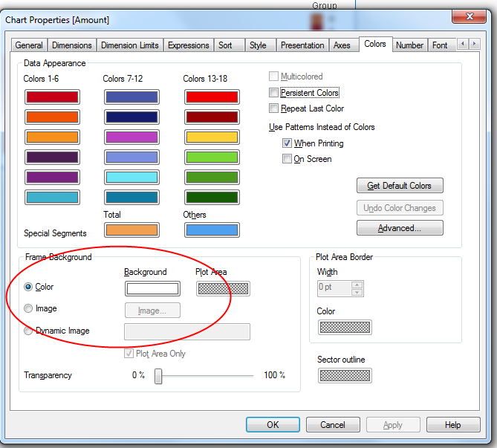497x448 pixels.
Task: Edit the dark red swatch in Colors 13-18
Action: click(212, 117)
